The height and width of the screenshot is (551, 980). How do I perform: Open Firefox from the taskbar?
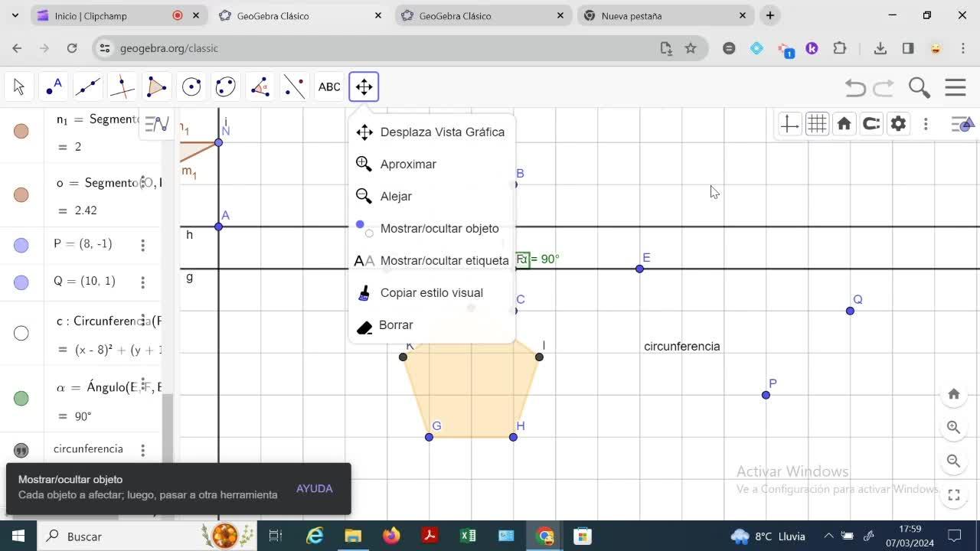point(391,536)
